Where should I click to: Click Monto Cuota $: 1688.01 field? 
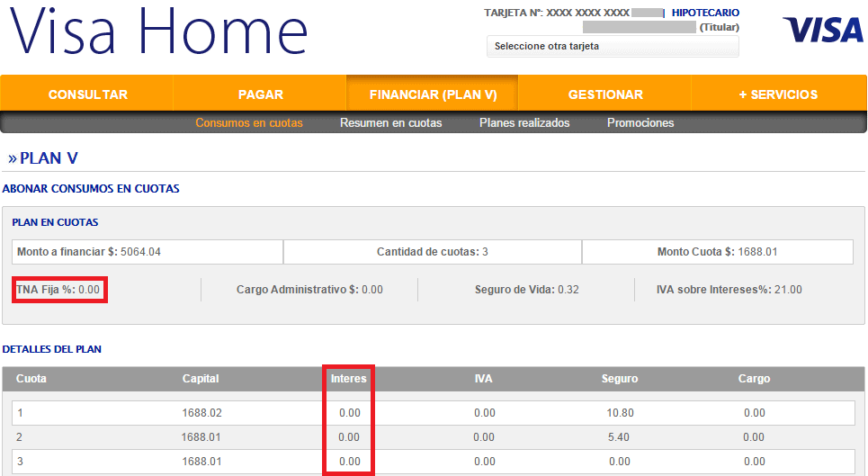718,252
